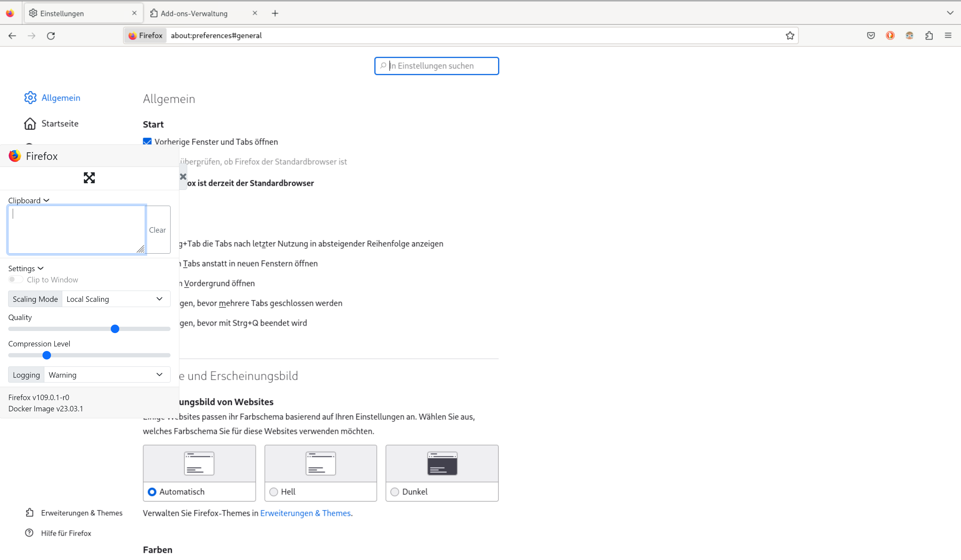Click the reload page icon
Viewport: 961px width, 560px height.
(51, 35)
